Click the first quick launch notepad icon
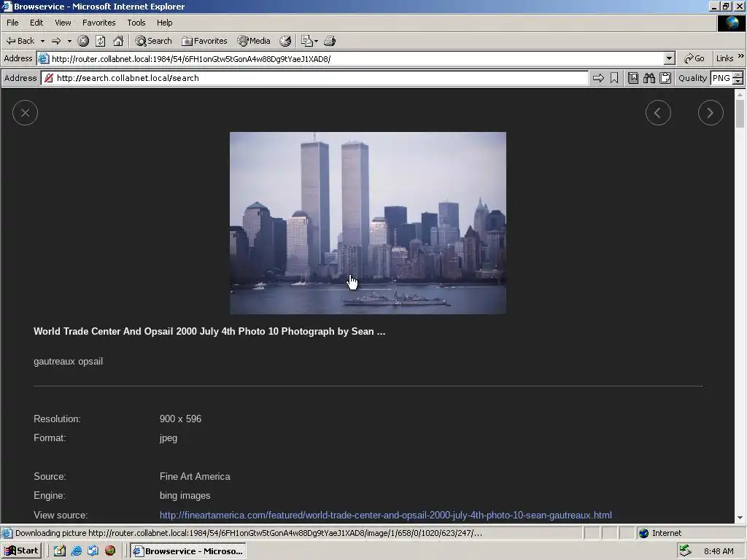The width and height of the screenshot is (747, 560). point(60,551)
